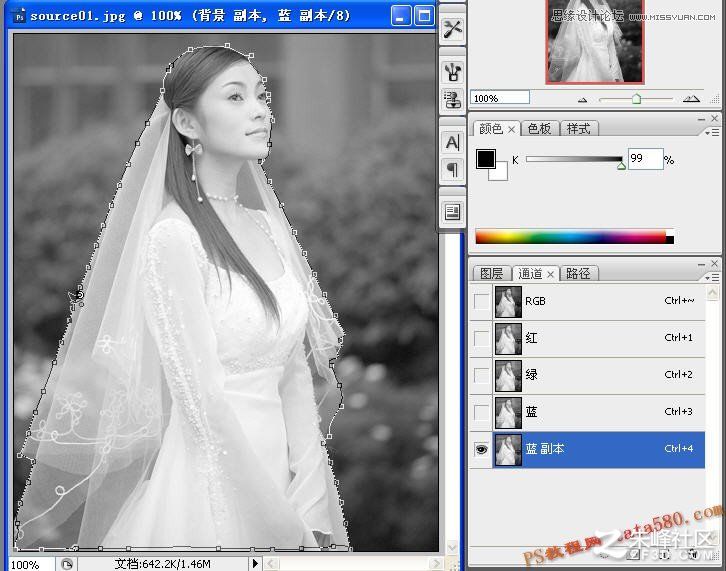Open the Character panel 'A' icon
Screen dimensions: 726x571
(452, 142)
